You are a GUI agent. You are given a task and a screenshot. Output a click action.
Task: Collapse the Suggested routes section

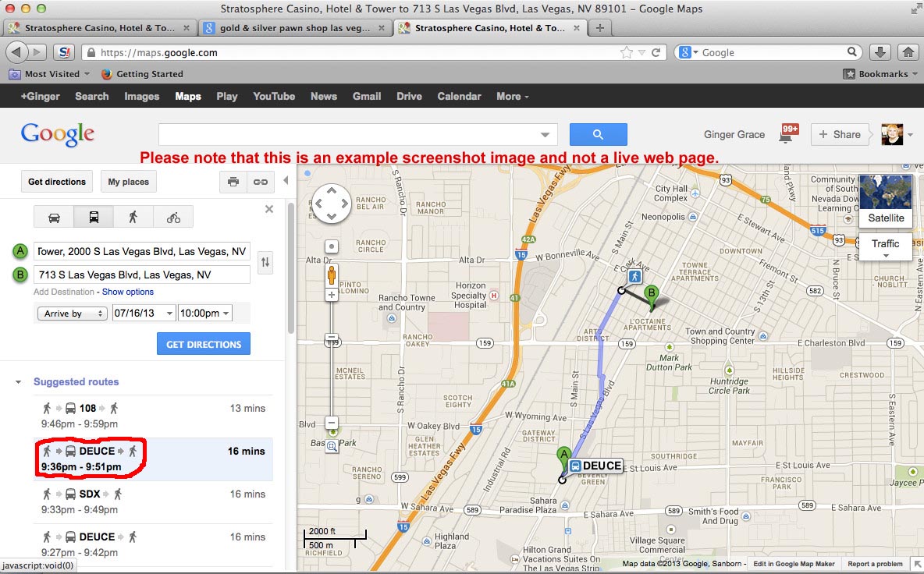point(18,382)
